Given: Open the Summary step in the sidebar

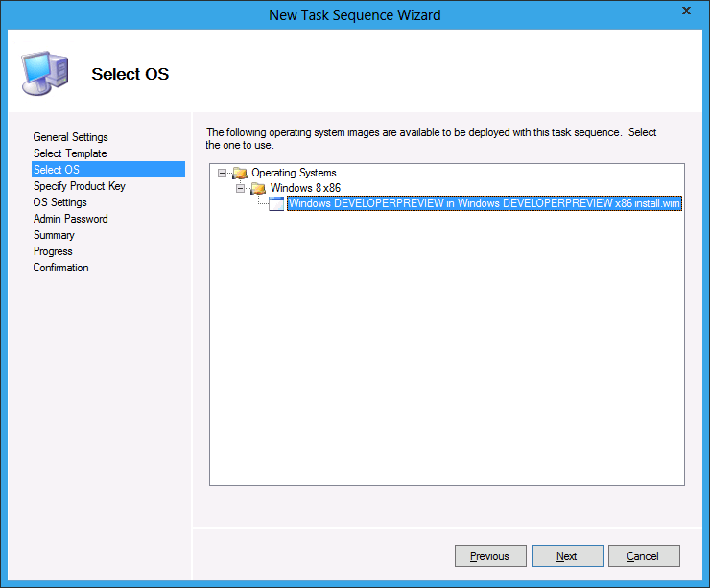Looking at the screenshot, I should click(54, 235).
